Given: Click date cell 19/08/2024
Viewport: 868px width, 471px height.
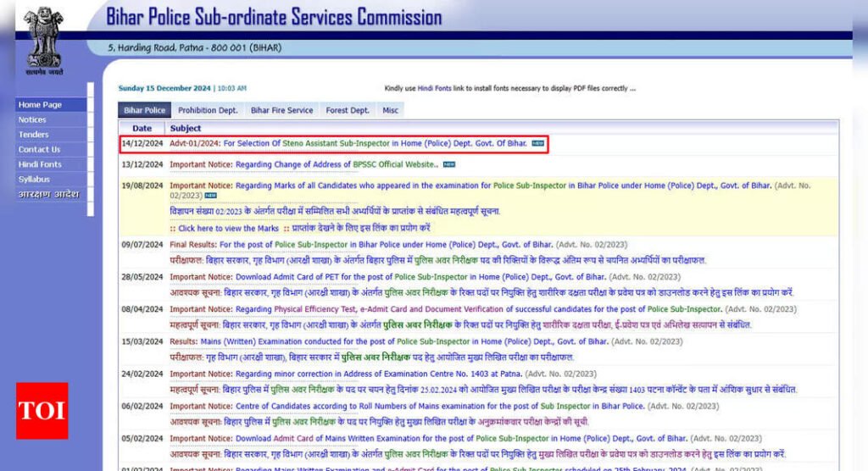Looking at the screenshot, I should click(x=142, y=186).
